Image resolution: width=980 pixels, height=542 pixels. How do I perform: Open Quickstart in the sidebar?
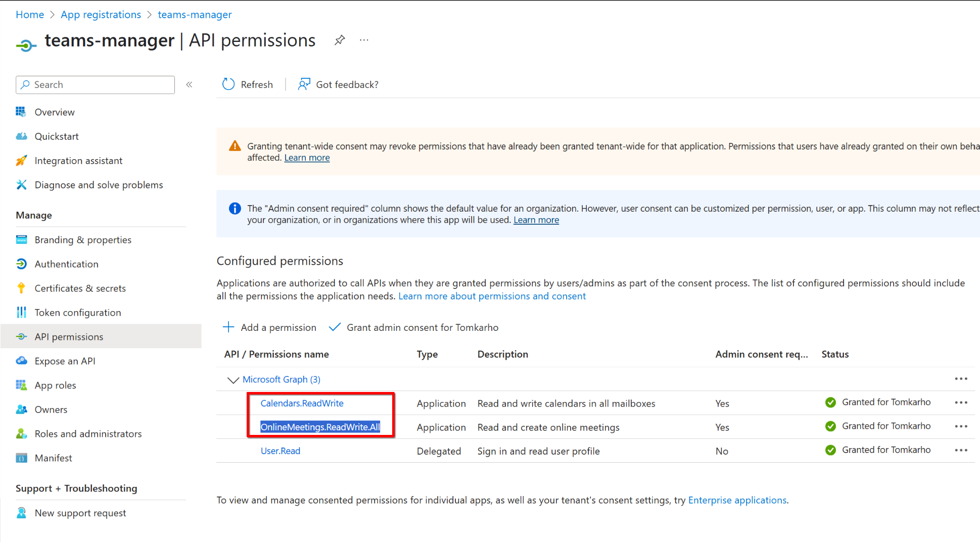click(57, 136)
